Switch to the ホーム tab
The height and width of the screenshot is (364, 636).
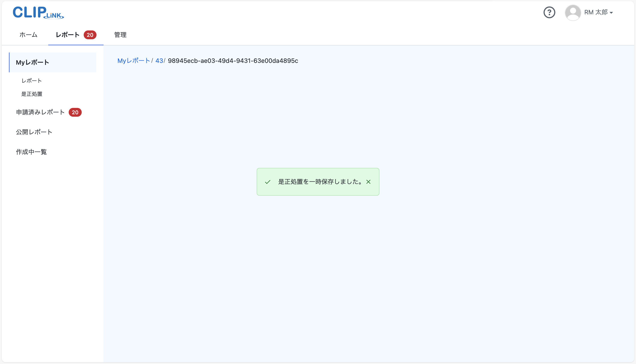coord(28,35)
